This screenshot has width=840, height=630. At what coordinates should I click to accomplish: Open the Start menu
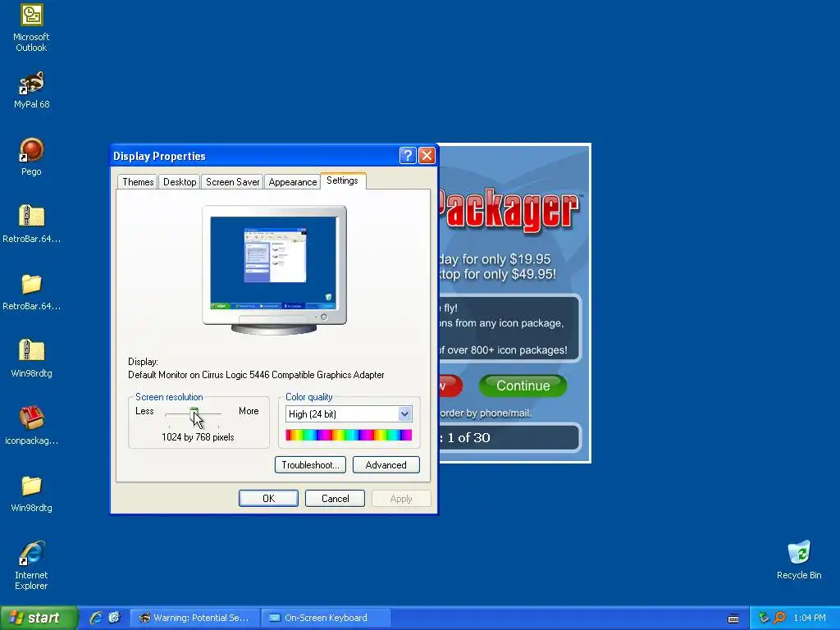pos(39,618)
